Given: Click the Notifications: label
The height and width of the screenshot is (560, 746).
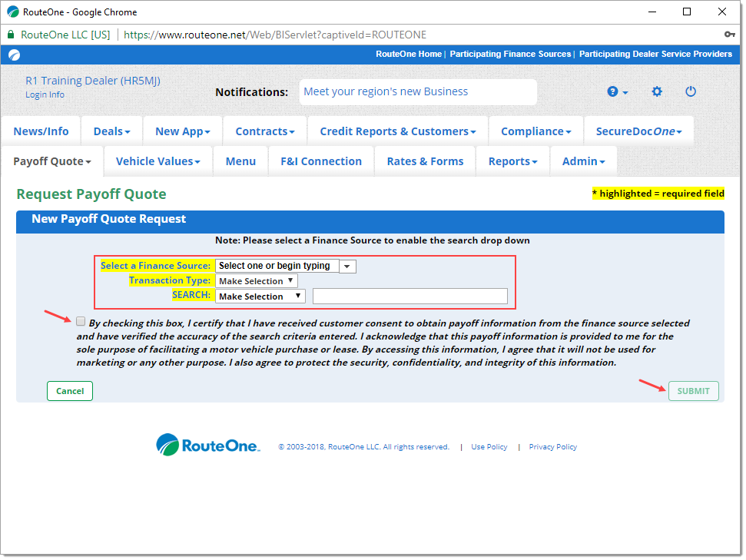Looking at the screenshot, I should 252,92.
